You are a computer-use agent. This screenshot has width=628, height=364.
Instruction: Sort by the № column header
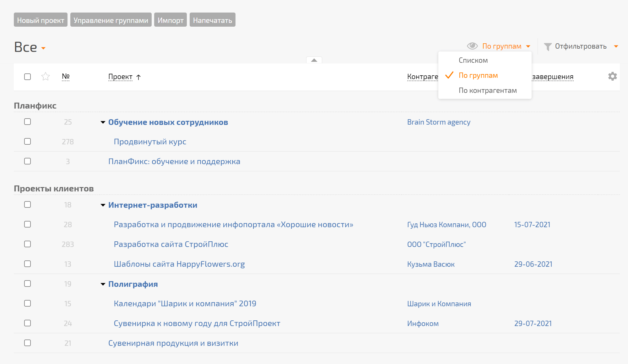[x=66, y=76]
